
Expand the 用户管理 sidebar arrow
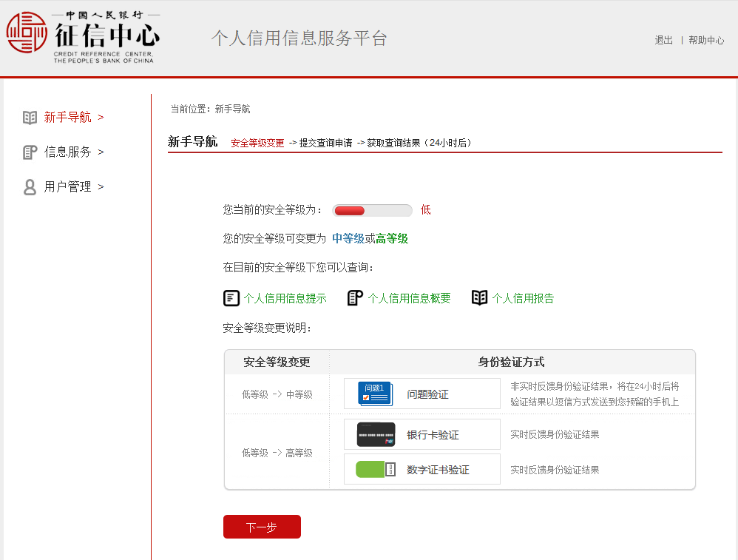[x=101, y=186]
